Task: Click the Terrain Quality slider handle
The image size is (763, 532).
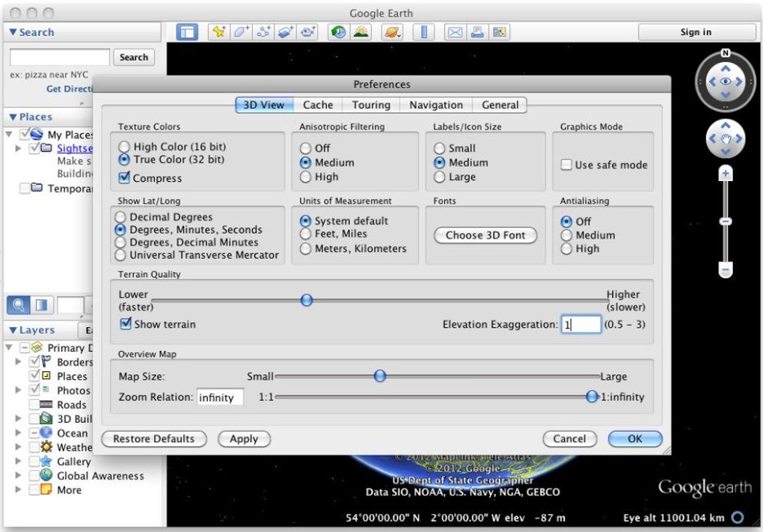Action: [x=307, y=300]
